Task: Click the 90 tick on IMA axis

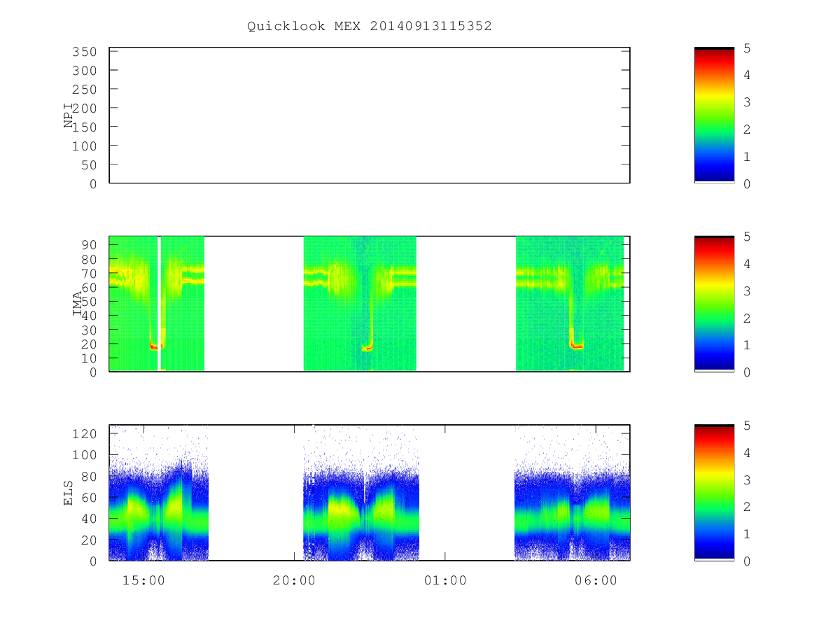Action: point(89,245)
